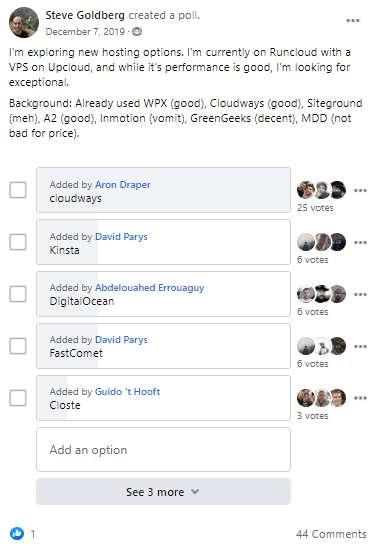Open three-dot menu for Kinsta option

tap(360, 242)
